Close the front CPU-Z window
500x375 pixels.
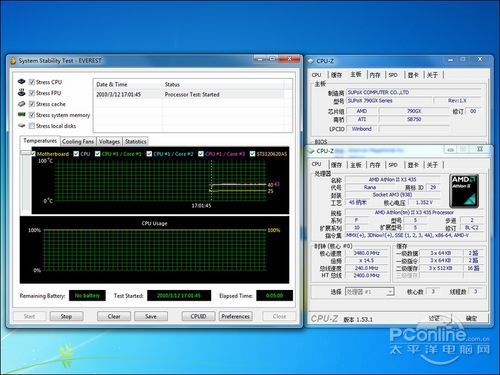click(x=479, y=149)
